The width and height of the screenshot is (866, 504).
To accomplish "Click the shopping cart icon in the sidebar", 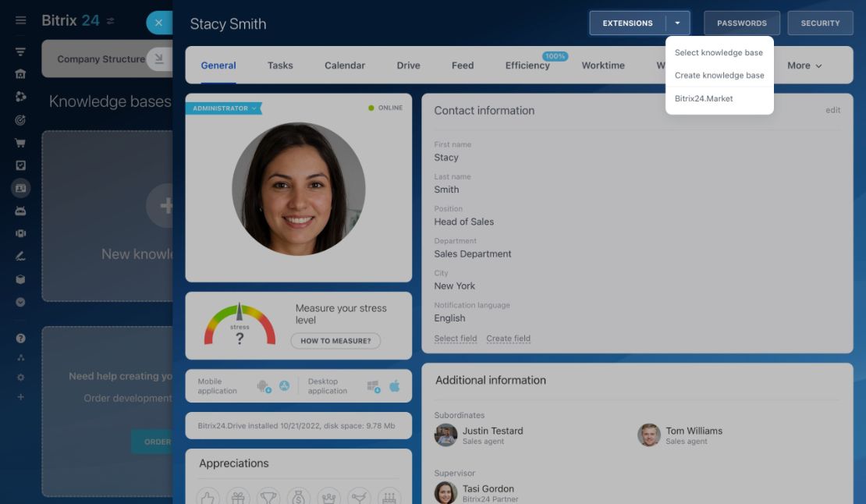I will (x=20, y=143).
